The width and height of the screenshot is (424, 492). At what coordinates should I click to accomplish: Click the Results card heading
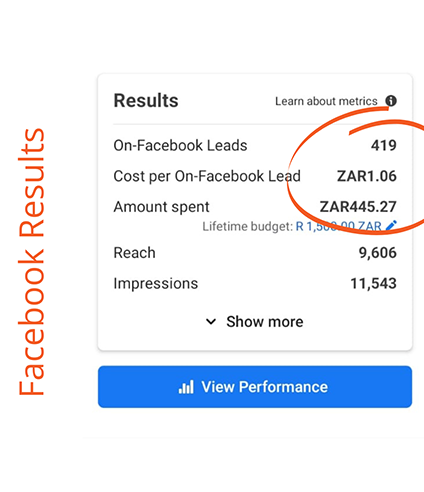(x=146, y=100)
